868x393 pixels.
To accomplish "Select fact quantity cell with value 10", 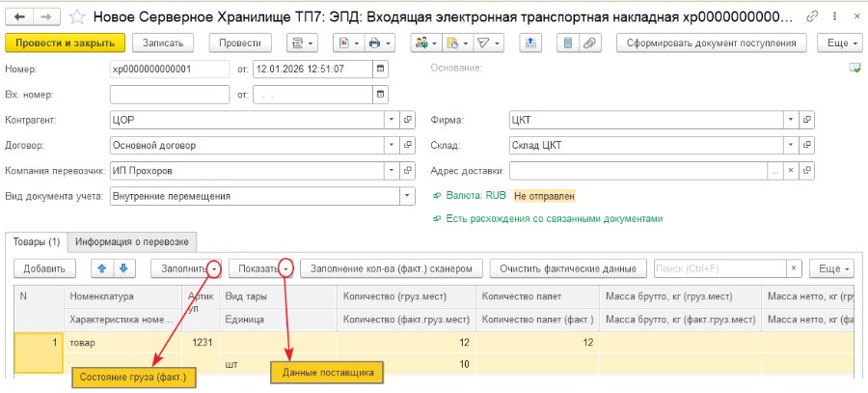I will tap(406, 364).
